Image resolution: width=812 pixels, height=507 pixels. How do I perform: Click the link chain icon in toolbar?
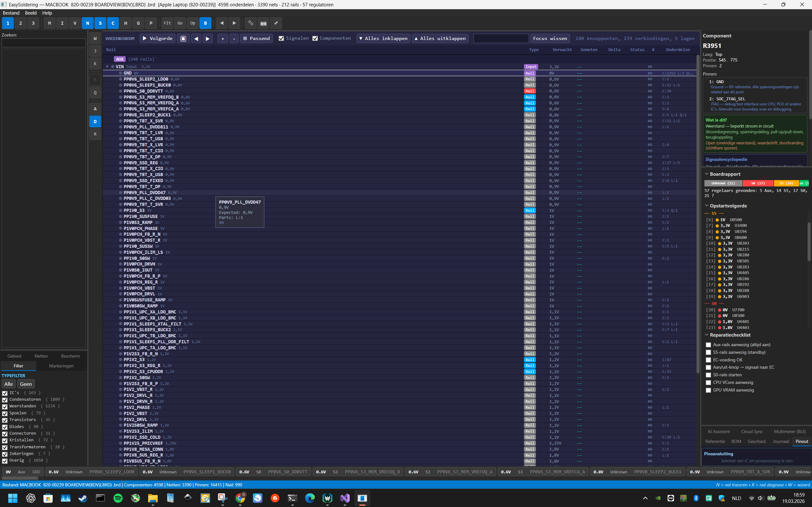point(276,23)
